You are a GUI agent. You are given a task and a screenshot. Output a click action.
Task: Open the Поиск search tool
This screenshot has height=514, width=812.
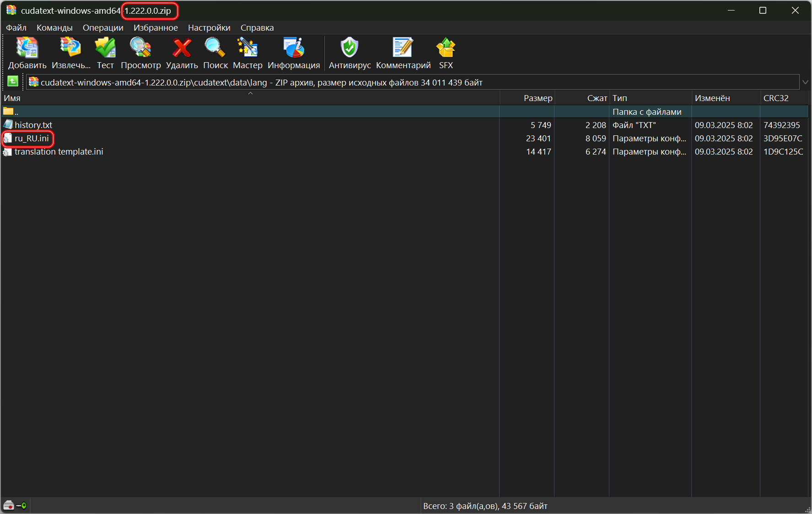click(215, 53)
